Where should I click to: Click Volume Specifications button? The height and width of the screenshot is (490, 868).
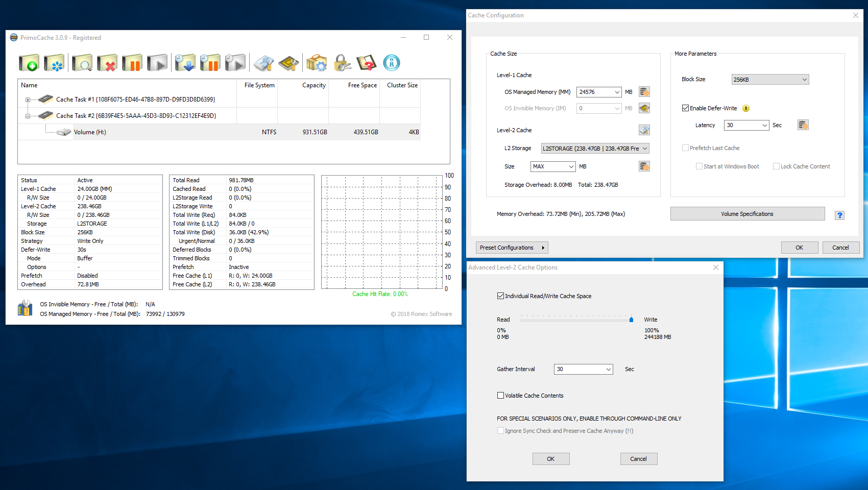748,214
